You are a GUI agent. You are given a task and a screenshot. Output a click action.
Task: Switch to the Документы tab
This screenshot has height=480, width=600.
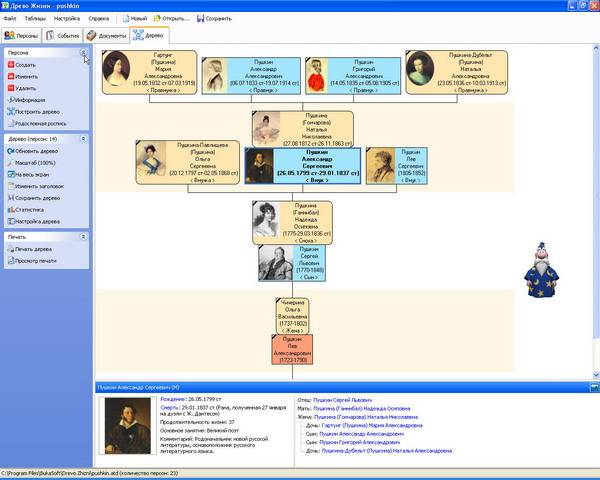[106, 35]
